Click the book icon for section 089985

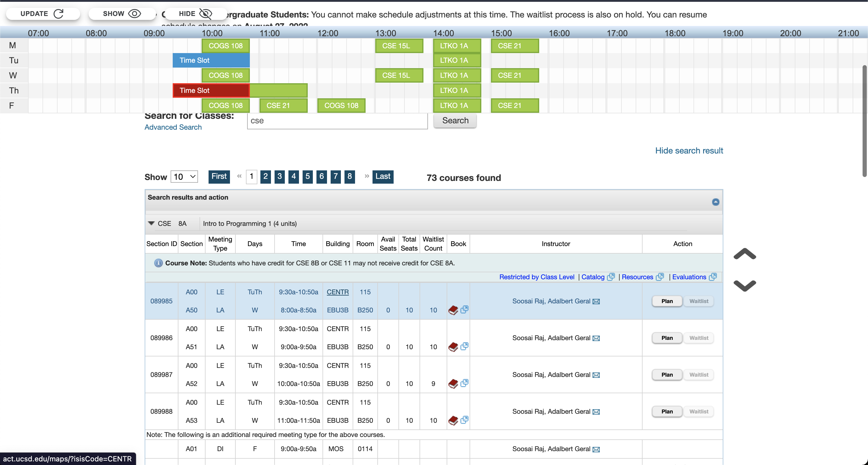tap(454, 310)
